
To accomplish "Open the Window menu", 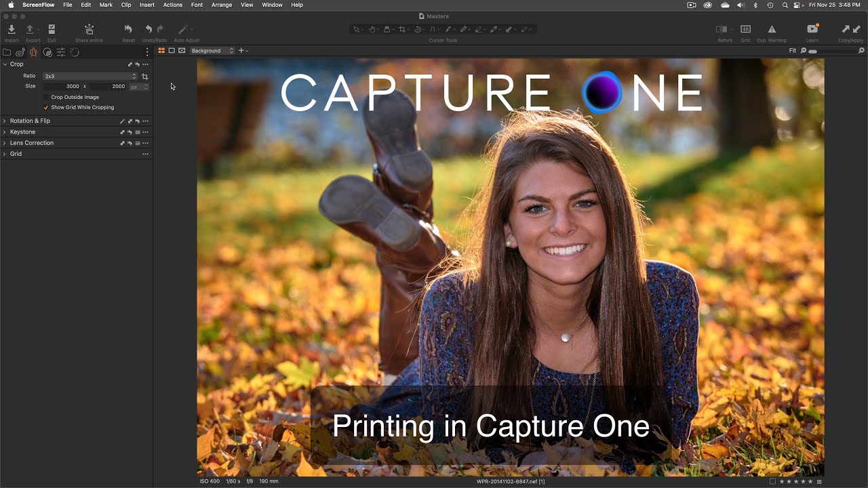I will (272, 5).
